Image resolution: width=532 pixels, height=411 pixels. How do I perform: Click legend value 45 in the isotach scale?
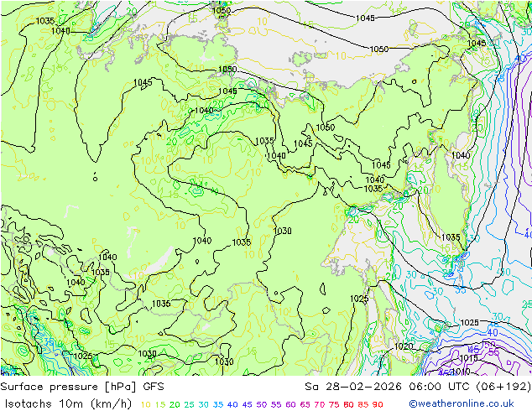(247, 404)
